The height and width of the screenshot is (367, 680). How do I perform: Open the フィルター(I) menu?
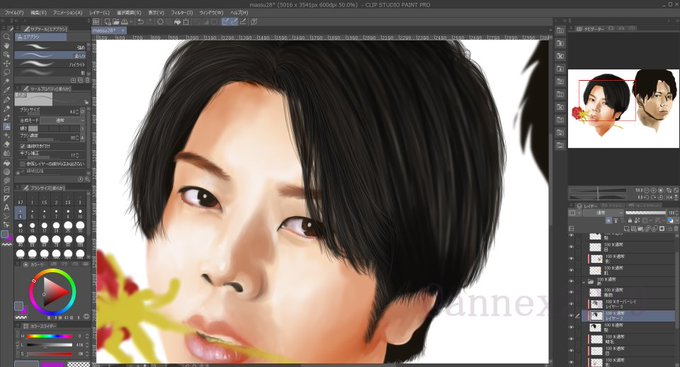(x=182, y=13)
